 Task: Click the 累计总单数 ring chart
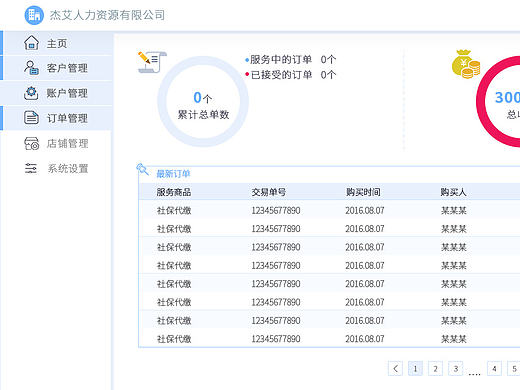tap(203, 101)
